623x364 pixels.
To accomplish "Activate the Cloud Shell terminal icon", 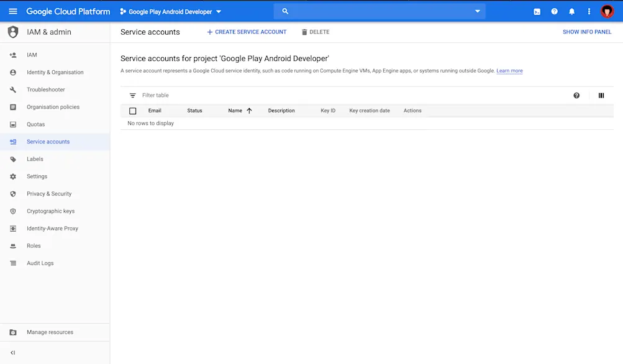I will (x=537, y=12).
